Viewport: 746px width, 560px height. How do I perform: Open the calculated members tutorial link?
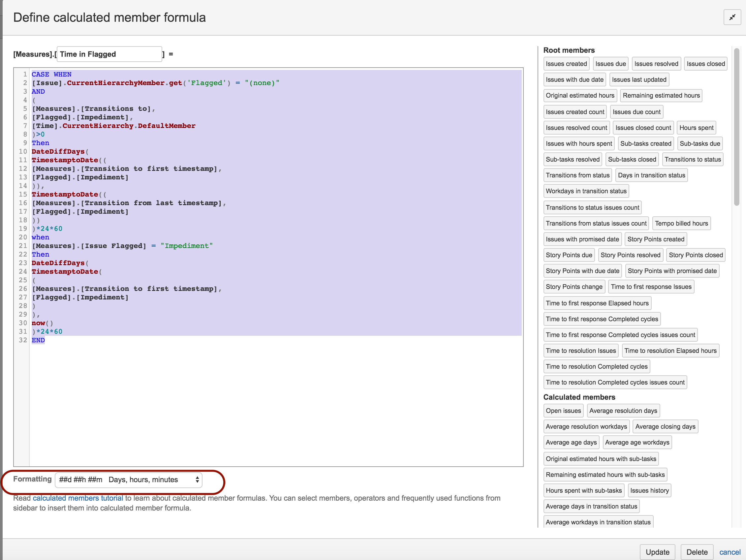78,498
